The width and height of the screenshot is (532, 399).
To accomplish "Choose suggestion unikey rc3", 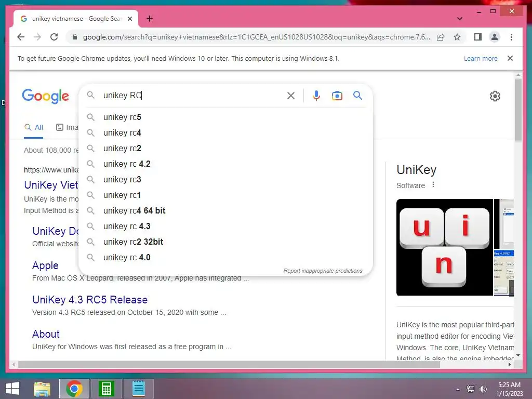I will [x=225, y=179].
